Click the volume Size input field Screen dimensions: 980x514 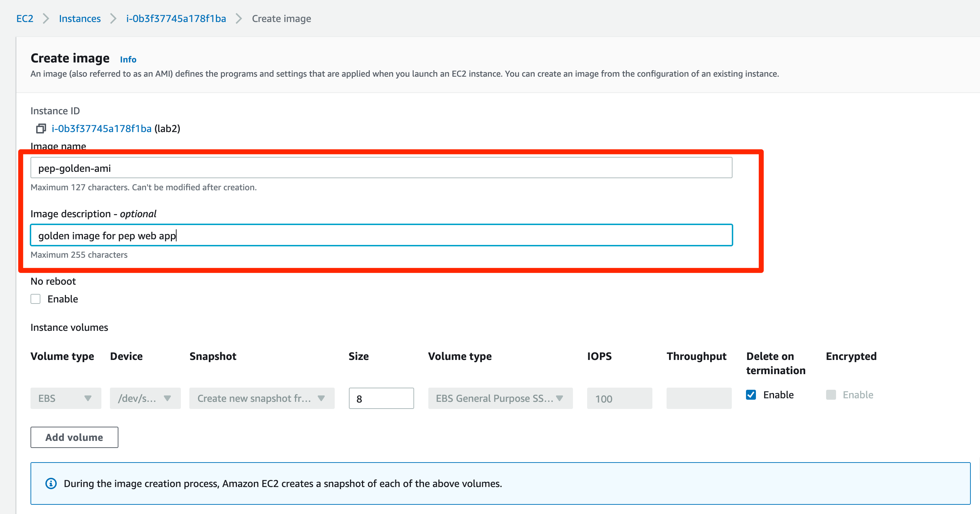(381, 398)
